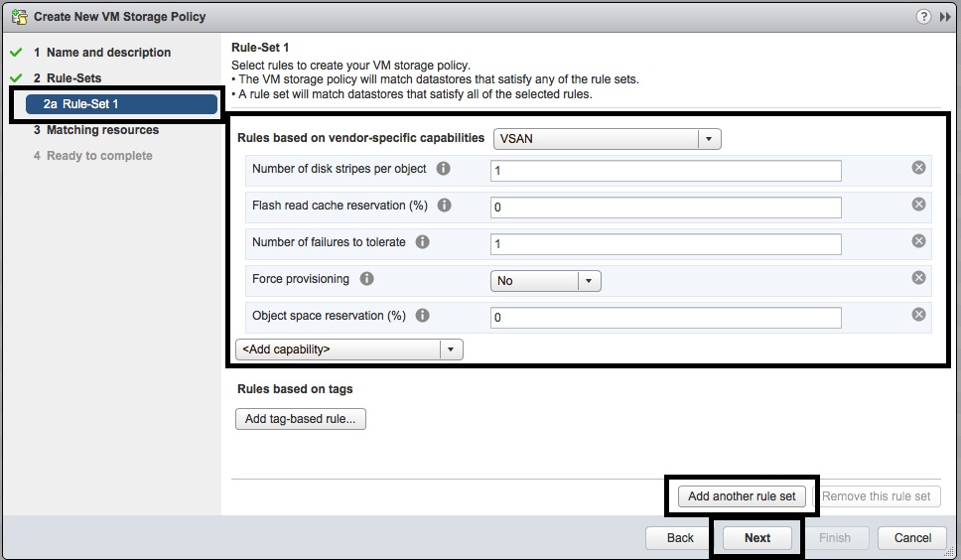Click the Add tag-based rule button
This screenshot has width=961, height=560.
point(301,419)
